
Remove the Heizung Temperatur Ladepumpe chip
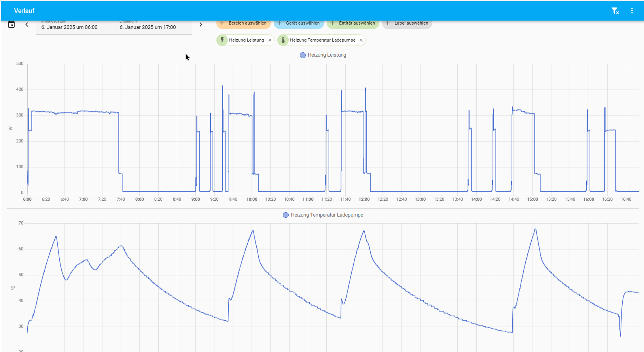click(x=361, y=40)
